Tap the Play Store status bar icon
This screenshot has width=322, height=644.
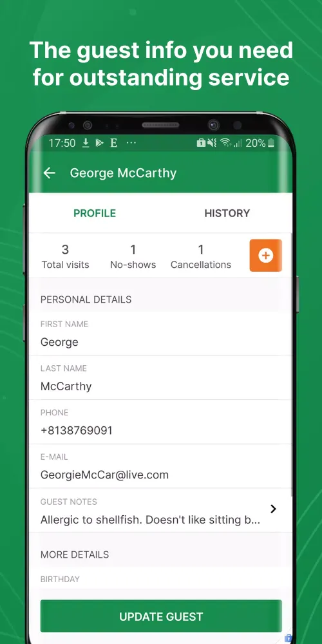[x=99, y=143]
